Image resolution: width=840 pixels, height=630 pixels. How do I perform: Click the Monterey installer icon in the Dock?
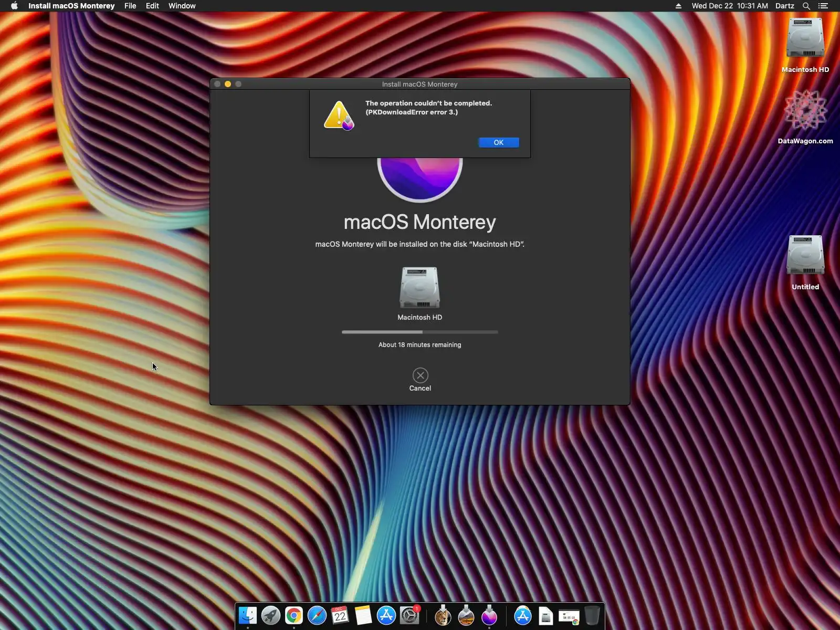click(x=489, y=615)
